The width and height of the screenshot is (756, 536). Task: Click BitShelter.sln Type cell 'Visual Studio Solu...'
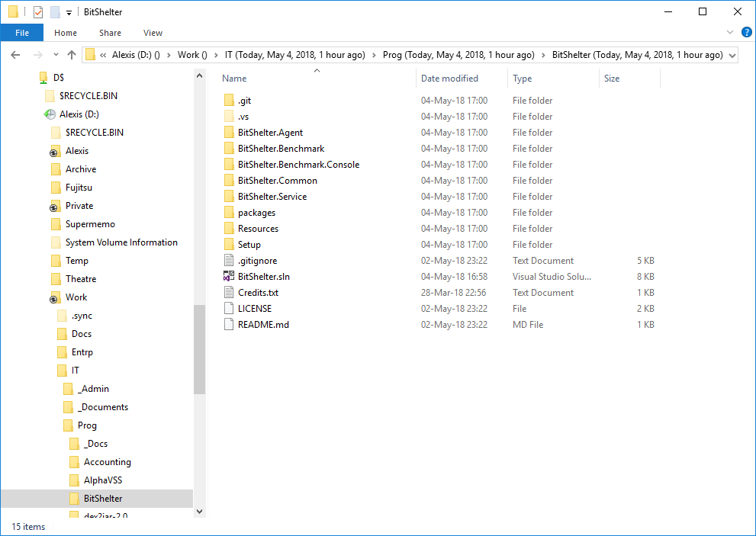tap(552, 277)
